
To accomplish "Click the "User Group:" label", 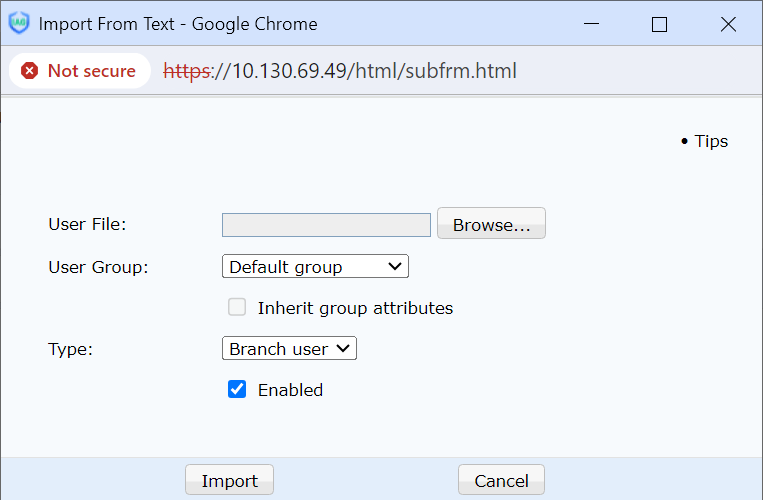I will point(98,267).
